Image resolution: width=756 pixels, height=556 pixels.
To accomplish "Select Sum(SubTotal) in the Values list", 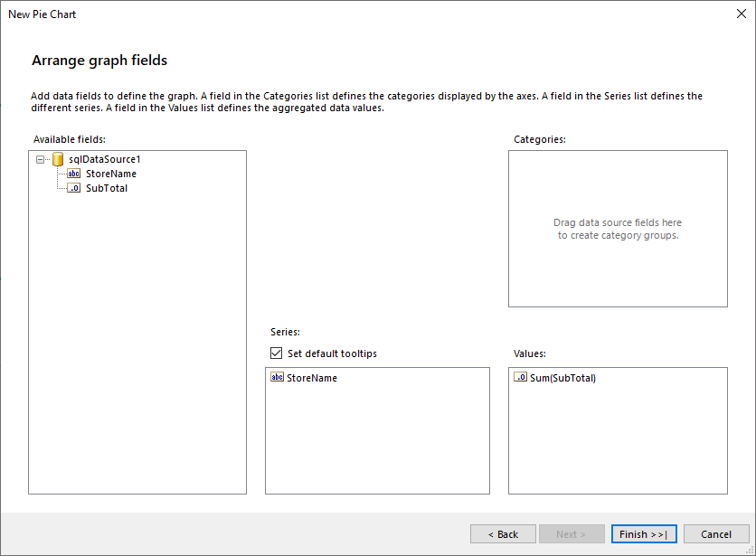I will (561, 378).
